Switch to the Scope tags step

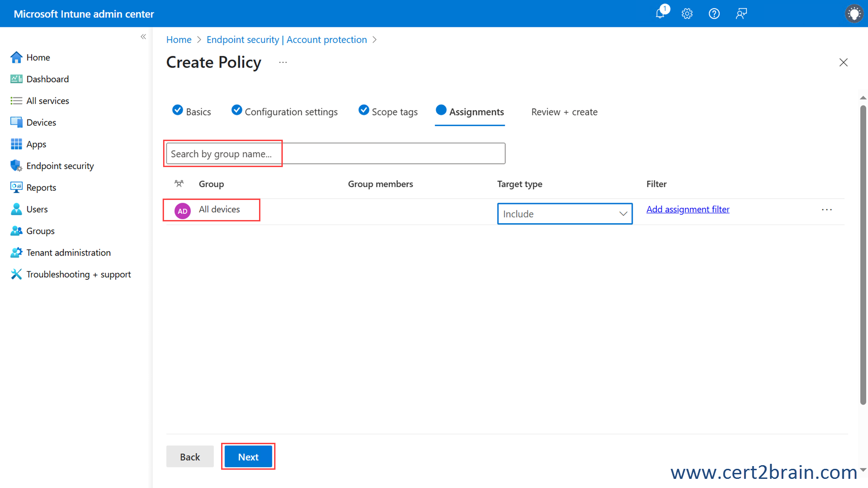[387, 111]
